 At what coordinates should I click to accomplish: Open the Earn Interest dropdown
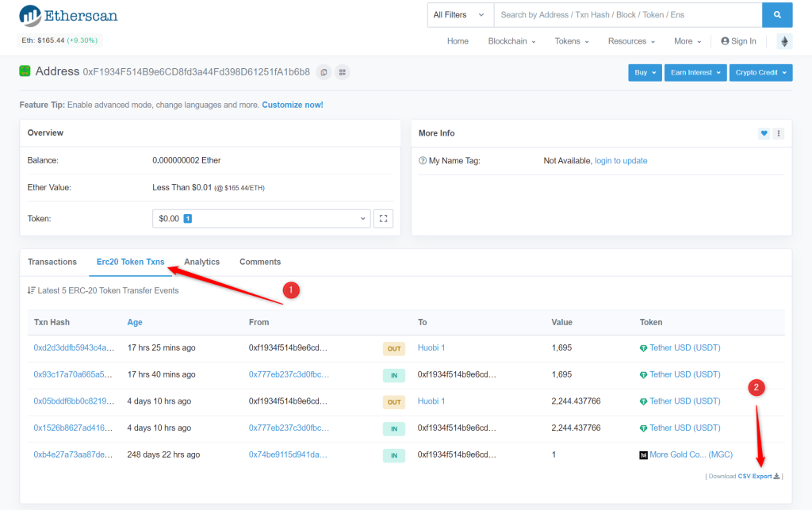click(x=695, y=72)
